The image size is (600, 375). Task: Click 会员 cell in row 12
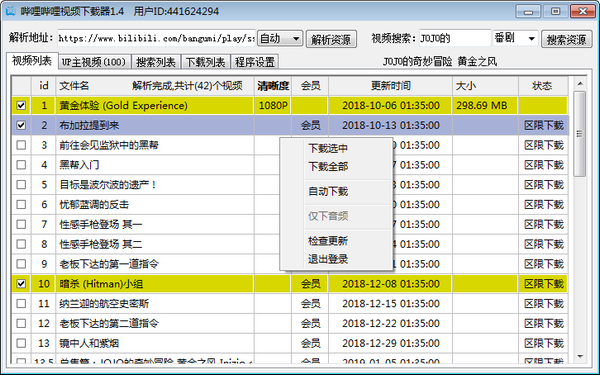point(310,324)
